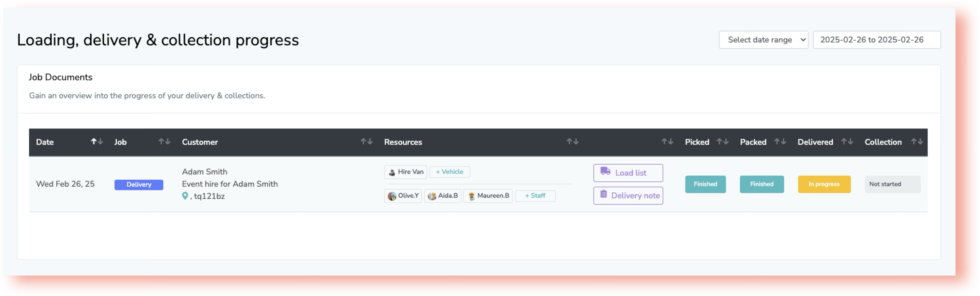Open the Delivery note document
980x296 pixels.
pos(628,196)
